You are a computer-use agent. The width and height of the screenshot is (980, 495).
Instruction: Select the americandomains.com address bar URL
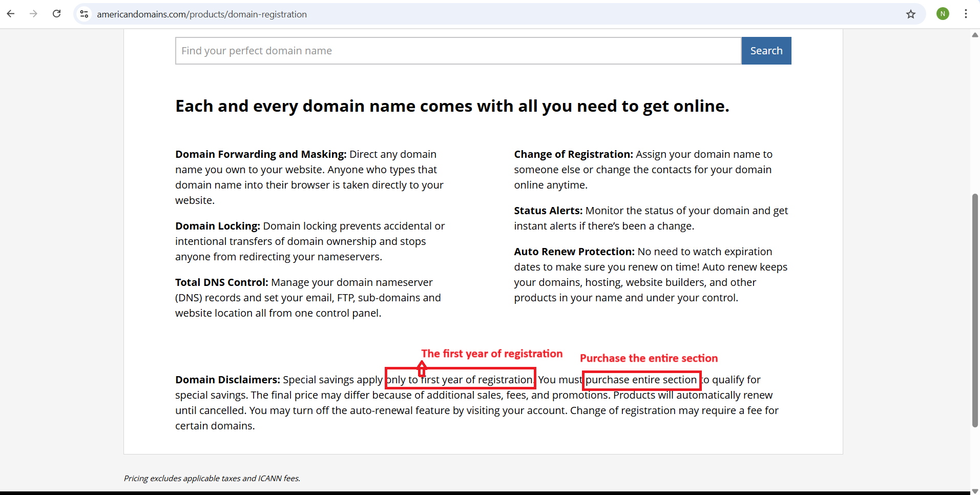click(202, 14)
